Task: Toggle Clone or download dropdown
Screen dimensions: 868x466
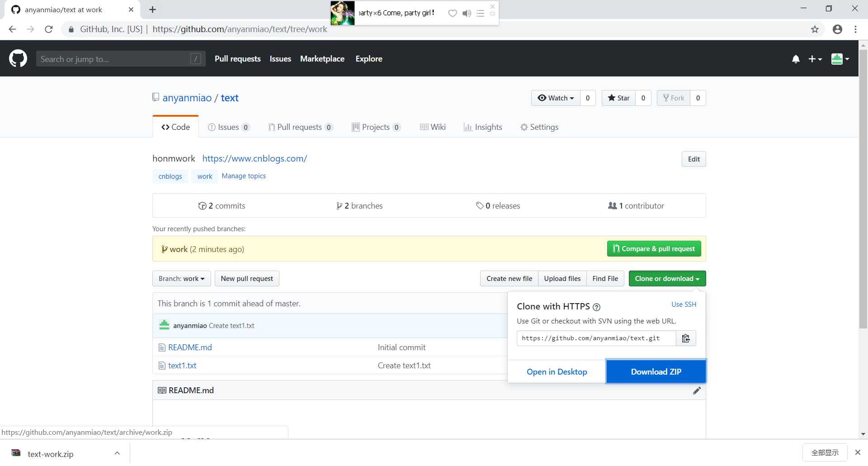Action: pyautogui.click(x=667, y=279)
